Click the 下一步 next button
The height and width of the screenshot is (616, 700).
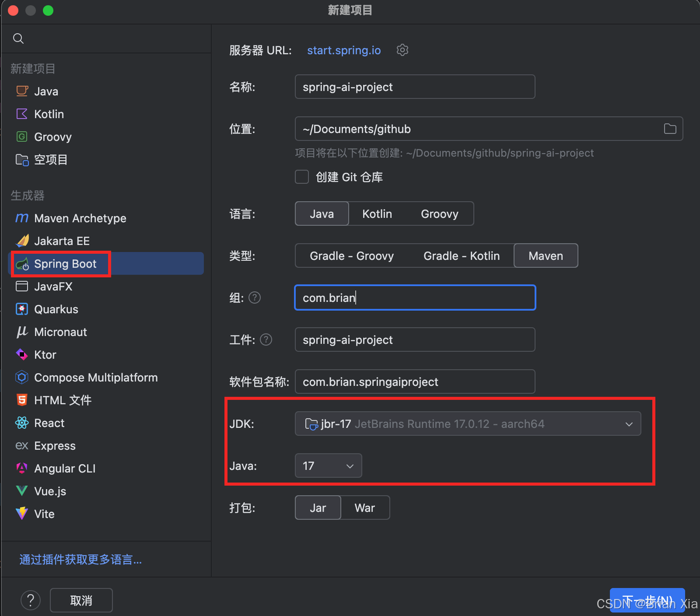click(x=647, y=600)
